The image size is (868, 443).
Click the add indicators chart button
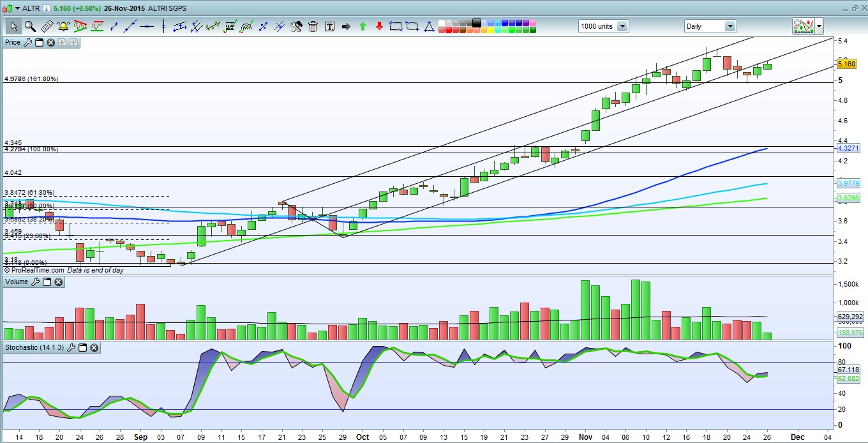click(803, 26)
